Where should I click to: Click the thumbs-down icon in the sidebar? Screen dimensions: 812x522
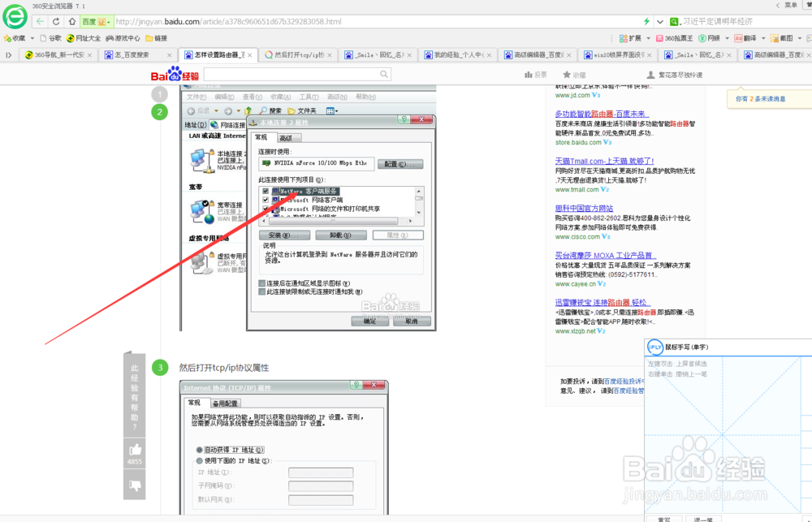(135, 485)
